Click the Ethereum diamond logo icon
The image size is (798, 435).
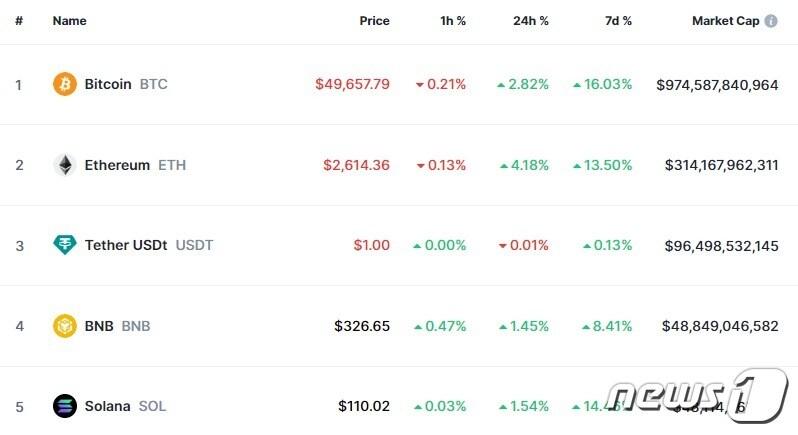pos(65,165)
